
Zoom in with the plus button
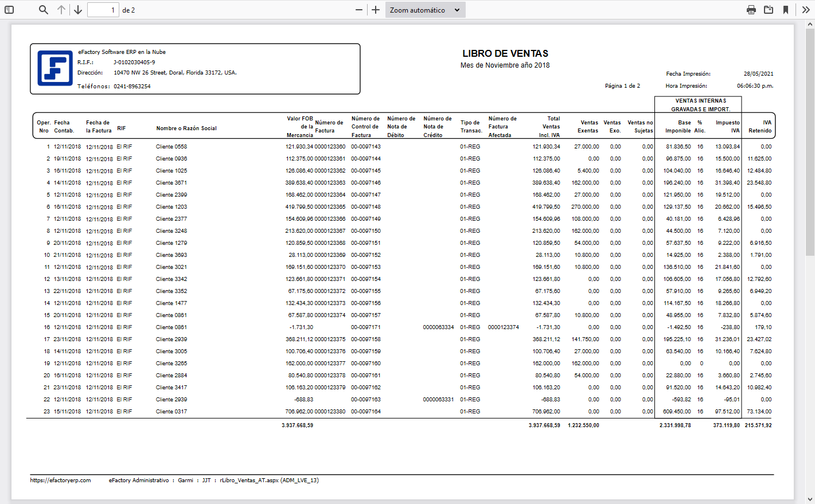click(x=376, y=10)
